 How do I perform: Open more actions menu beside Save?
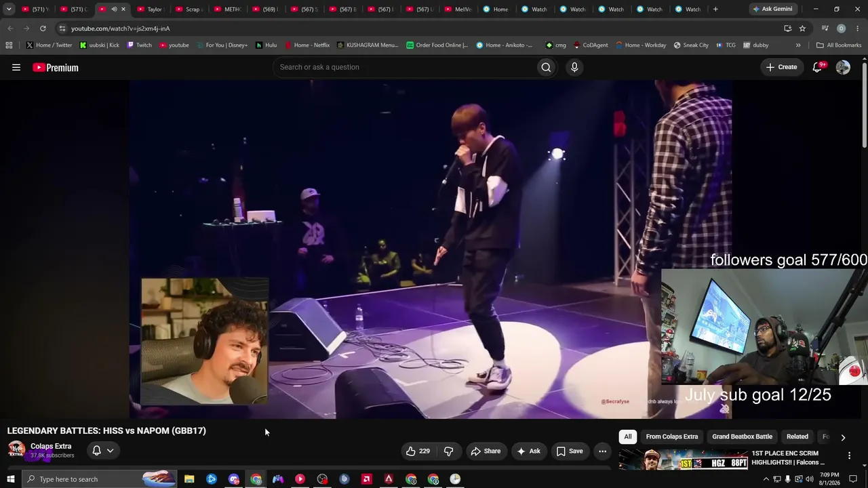click(x=602, y=451)
